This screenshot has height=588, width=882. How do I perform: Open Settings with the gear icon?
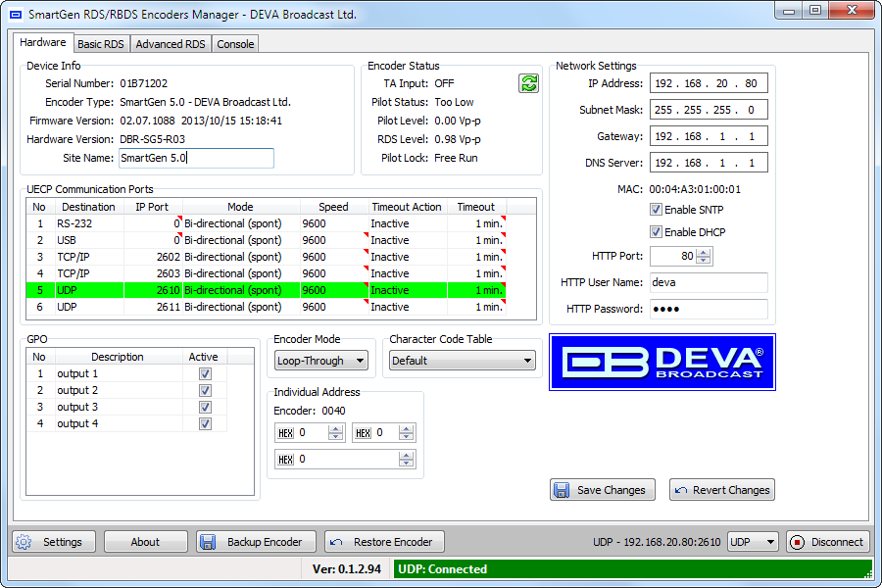(53, 542)
